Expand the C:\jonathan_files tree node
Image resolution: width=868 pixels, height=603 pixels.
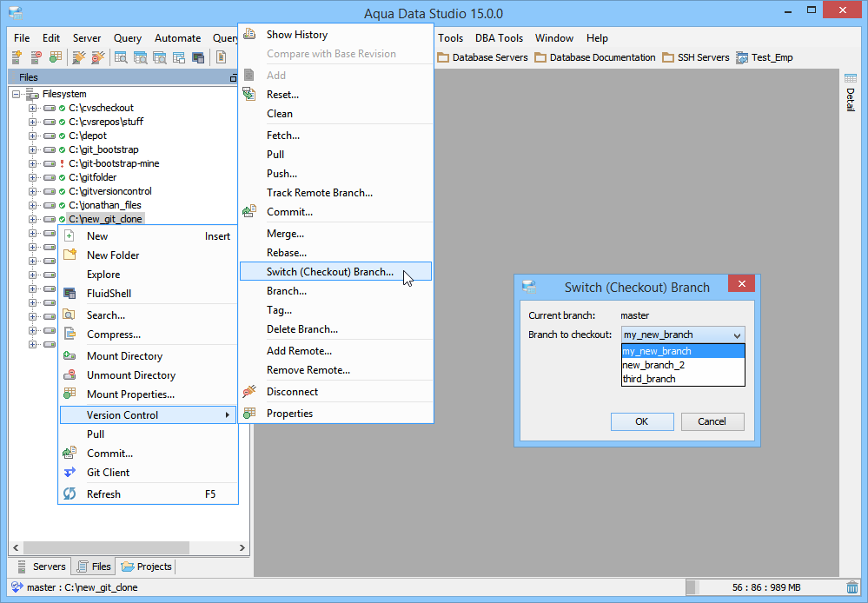coord(33,205)
